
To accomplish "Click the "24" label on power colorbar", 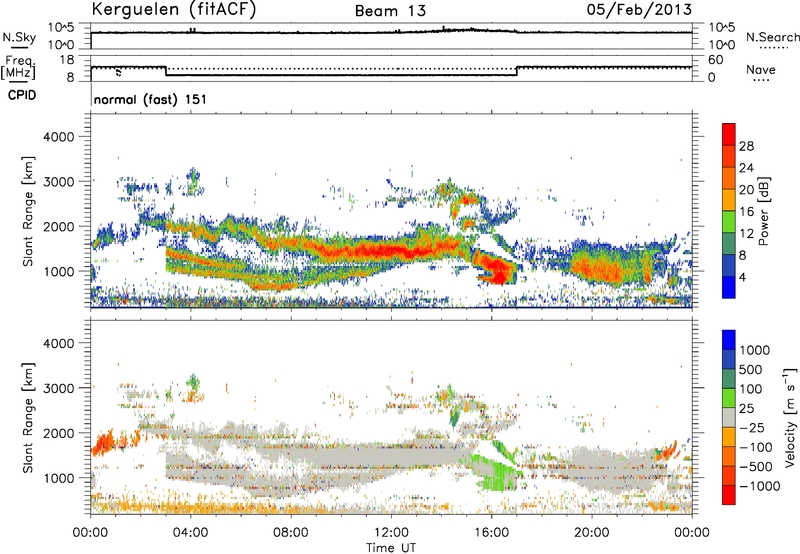I will click(x=746, y=168).
